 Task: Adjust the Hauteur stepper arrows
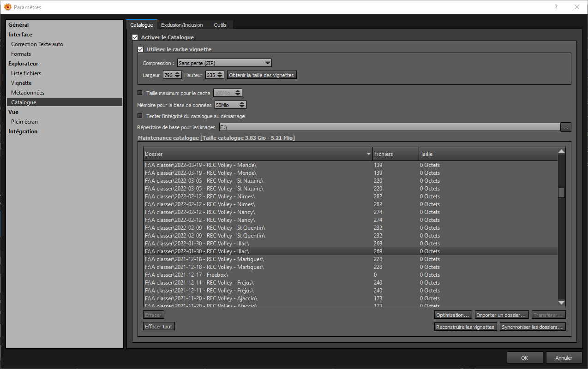pyautogui.click(x=220, y=75)
